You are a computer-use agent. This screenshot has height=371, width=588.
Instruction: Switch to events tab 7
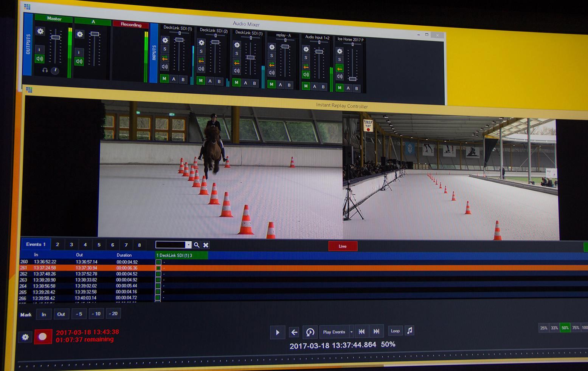point(126,245)
